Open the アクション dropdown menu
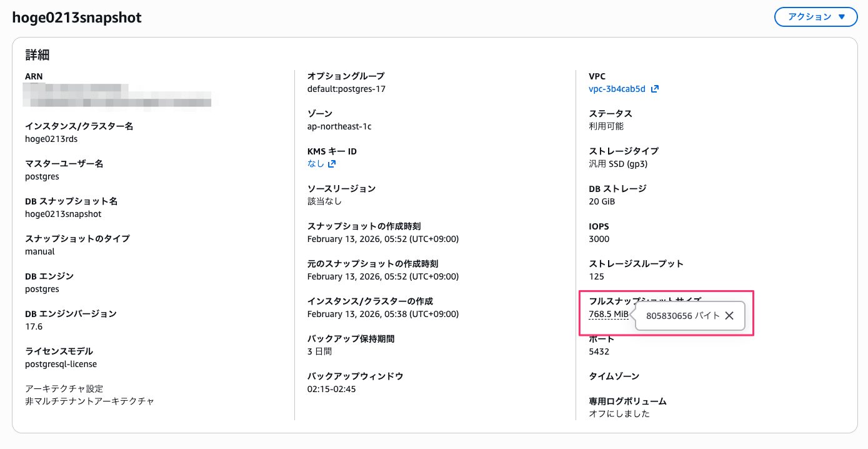 click(816, 17)
